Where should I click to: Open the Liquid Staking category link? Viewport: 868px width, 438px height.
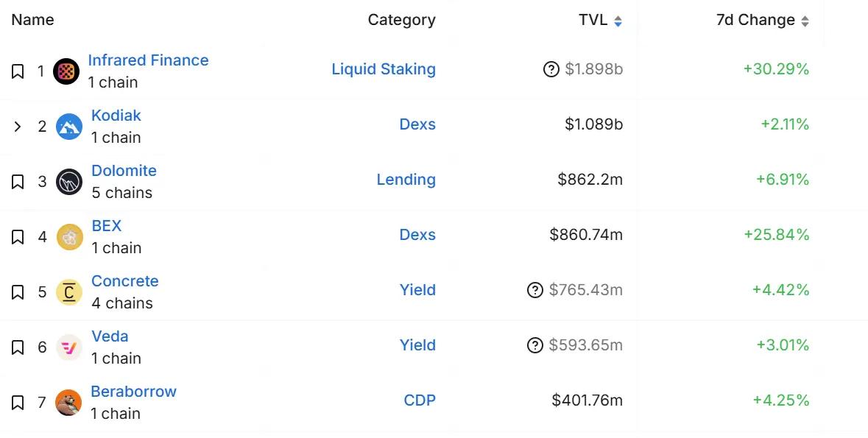(x=384, y=69)
